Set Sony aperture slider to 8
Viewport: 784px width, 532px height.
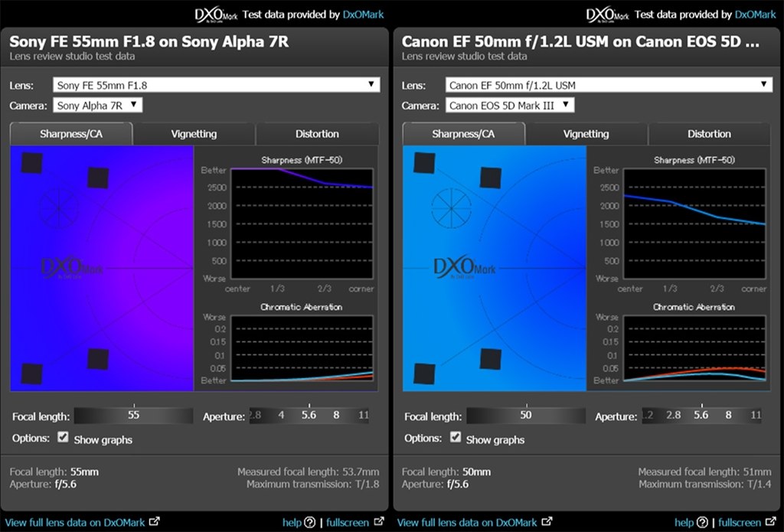[337, 415]
